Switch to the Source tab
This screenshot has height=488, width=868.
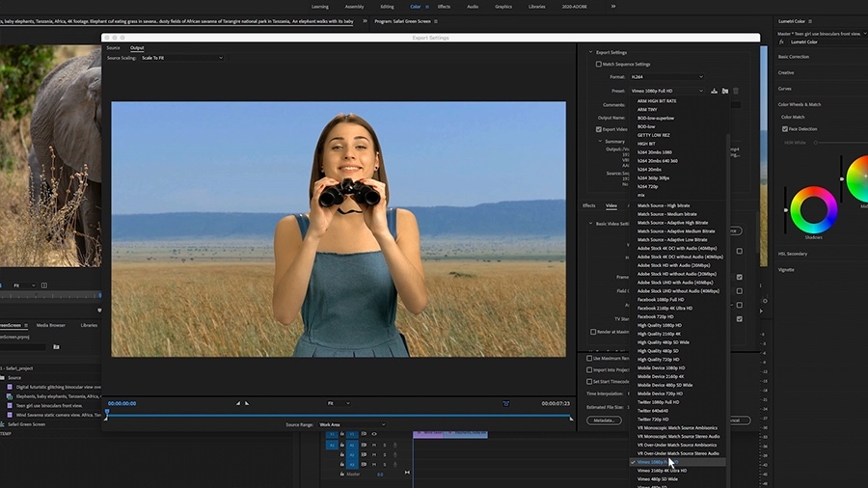tap(114, 48)
